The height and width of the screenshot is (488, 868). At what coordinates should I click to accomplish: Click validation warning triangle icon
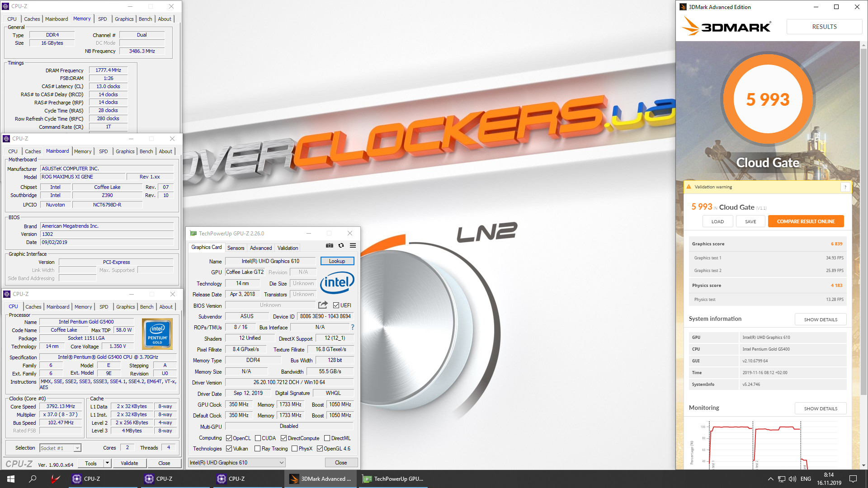(x=689, y=187)
